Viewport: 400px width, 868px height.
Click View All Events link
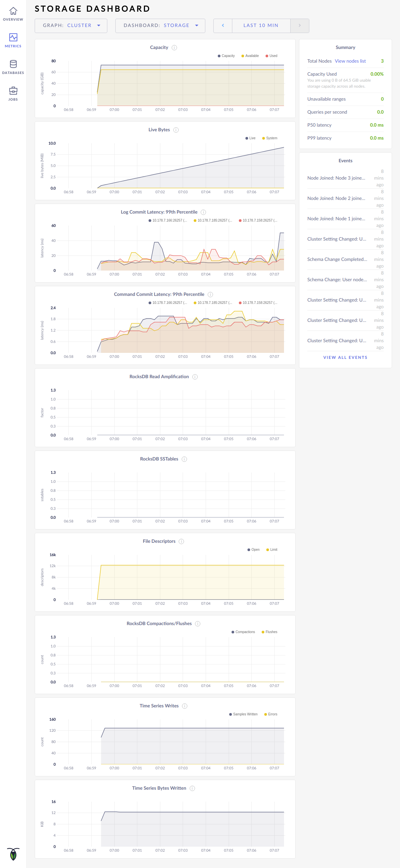(x=345, y=358)
